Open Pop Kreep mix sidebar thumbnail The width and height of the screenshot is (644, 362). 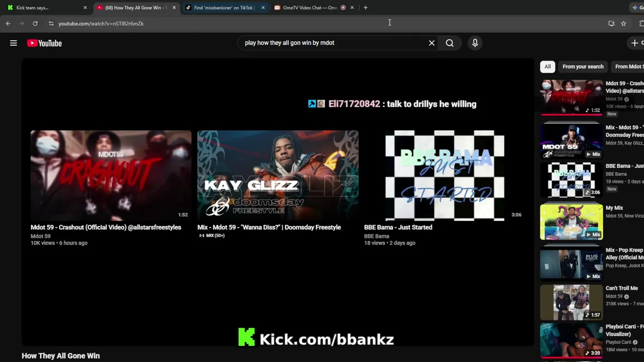point(571,263)
